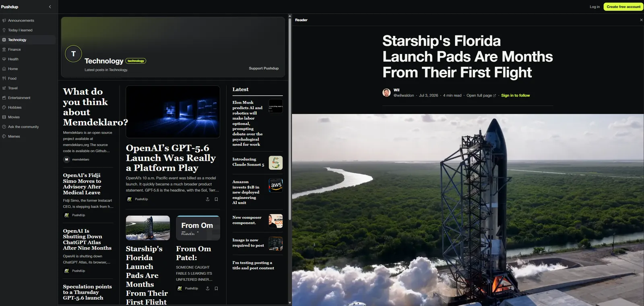Bookmark the GPT-5.6 launch post
The image size is (644, 306).
216,199
